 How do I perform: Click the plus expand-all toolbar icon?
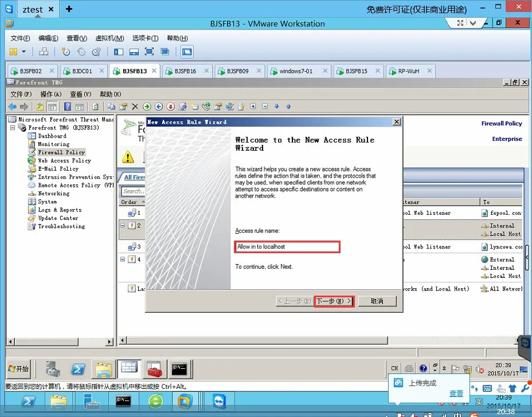pos(253,107)
